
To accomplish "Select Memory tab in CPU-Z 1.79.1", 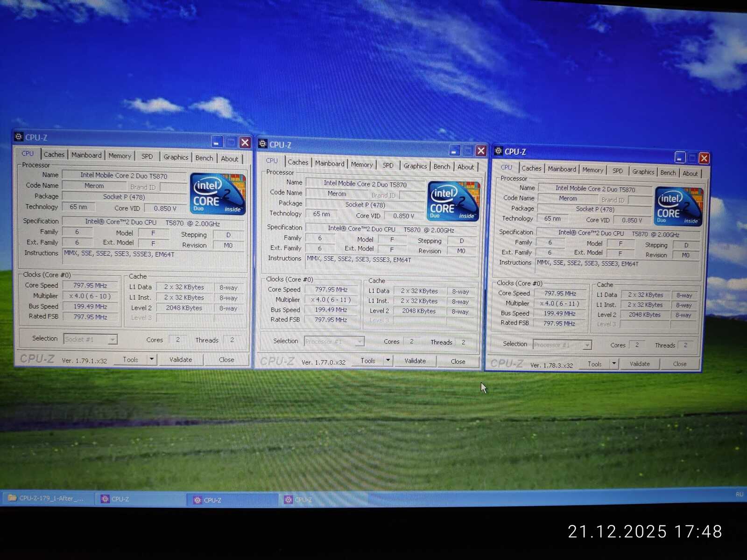I will pos(120,156).
